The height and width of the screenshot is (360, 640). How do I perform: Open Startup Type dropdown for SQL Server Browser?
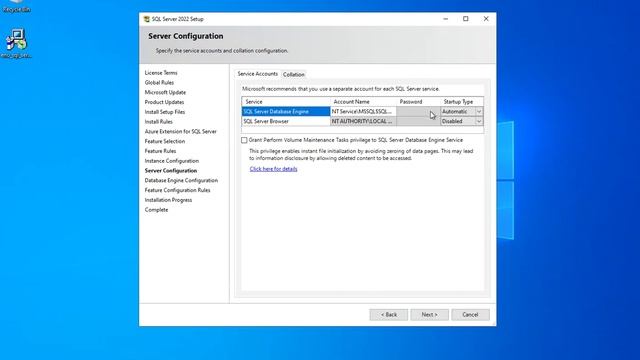point(479,121)
